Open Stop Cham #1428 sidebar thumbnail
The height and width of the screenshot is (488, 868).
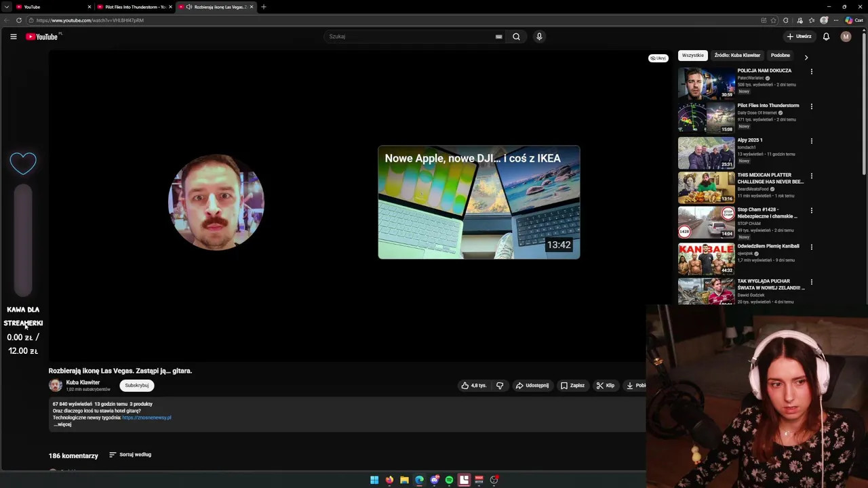point(706,222)
